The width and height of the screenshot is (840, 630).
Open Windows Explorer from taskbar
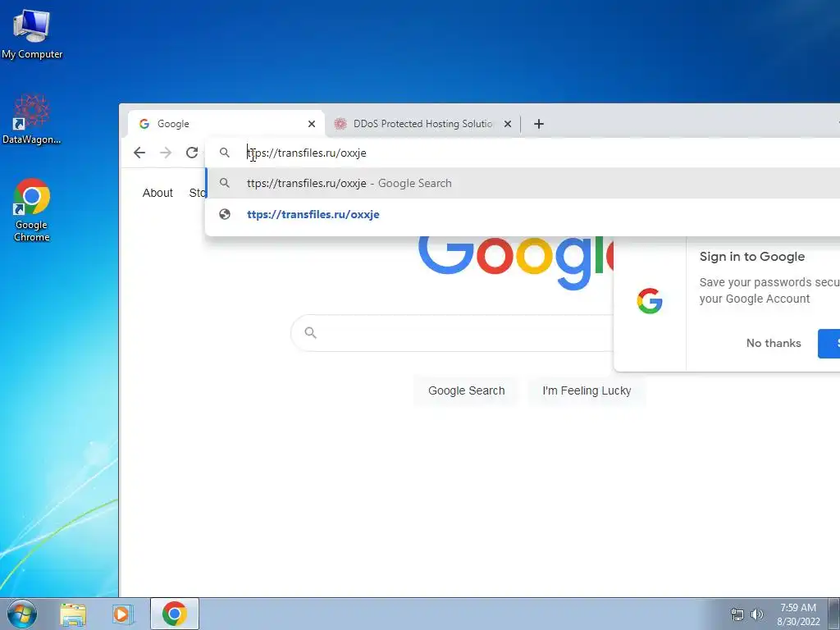[73, 614]
